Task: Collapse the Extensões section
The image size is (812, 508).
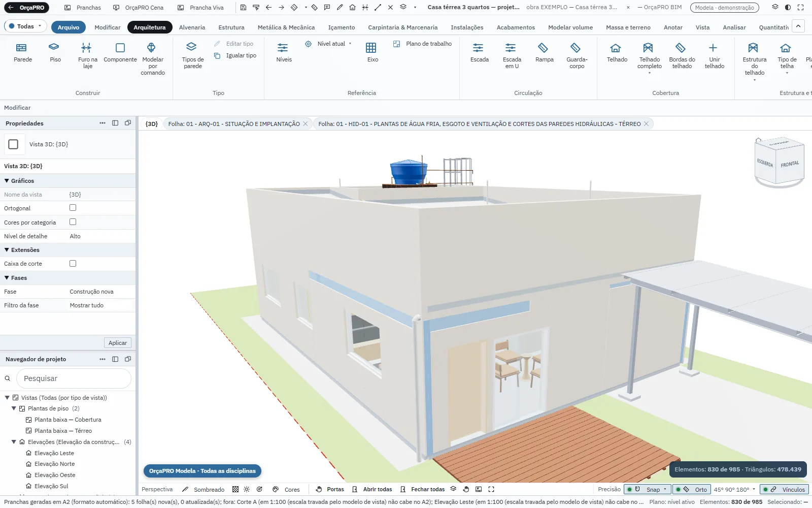Action: click(7, 250)
